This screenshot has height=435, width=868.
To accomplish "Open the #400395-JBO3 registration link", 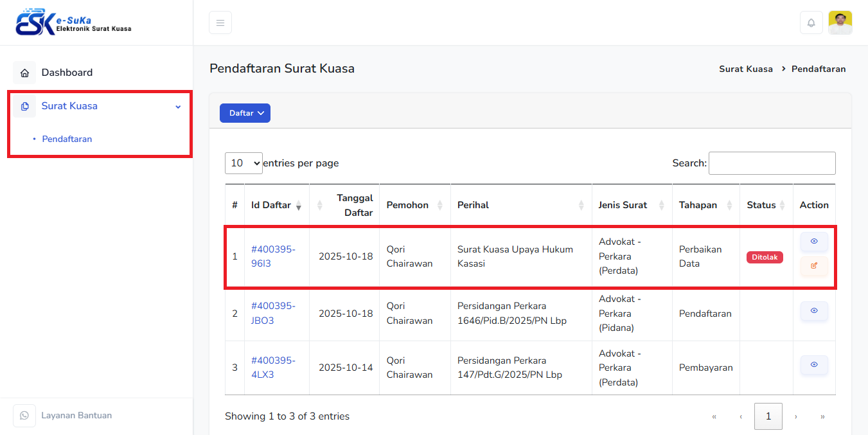I will pos(272,313).
